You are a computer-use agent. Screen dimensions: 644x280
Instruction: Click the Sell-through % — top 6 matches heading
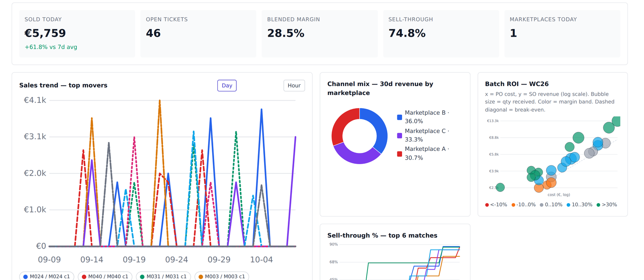[x=382, y=236]
